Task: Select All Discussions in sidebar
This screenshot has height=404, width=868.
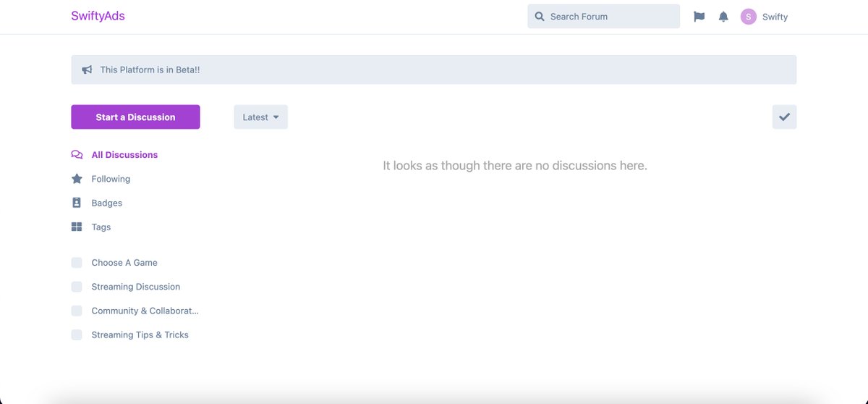Action: 124,155
